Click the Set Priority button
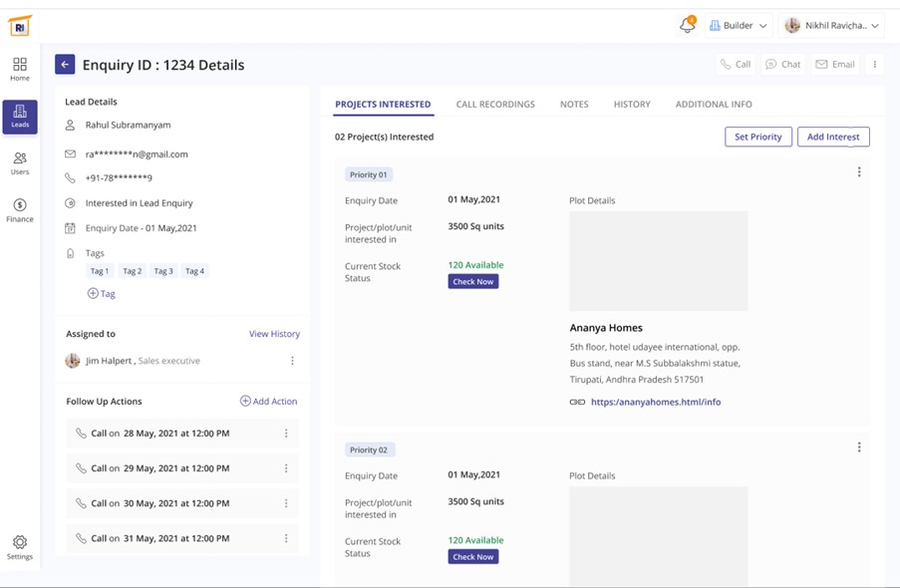 click(x=757, y=137)
